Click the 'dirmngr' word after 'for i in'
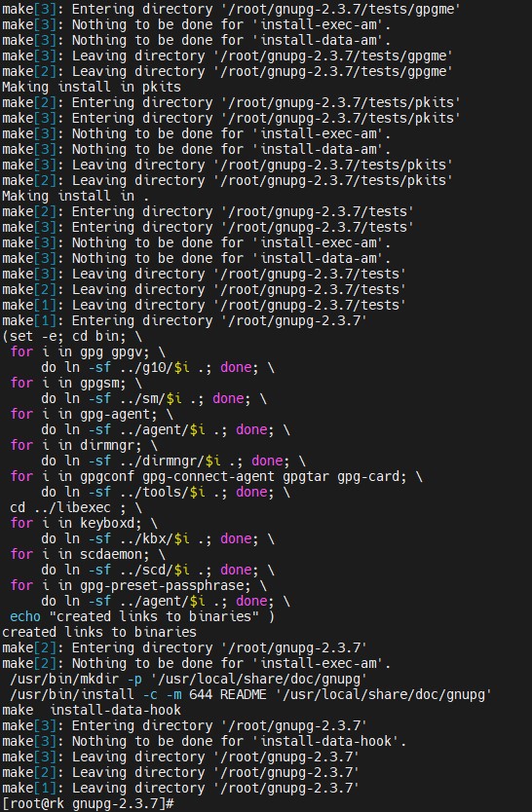 pyautogui.click(x=110, y=445)
